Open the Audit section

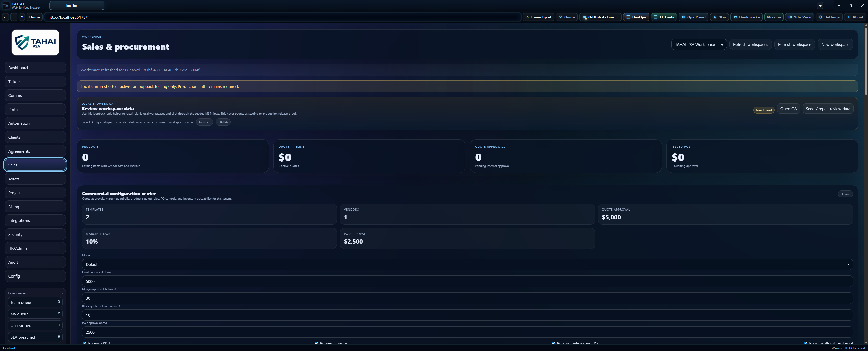click(35, 262)
